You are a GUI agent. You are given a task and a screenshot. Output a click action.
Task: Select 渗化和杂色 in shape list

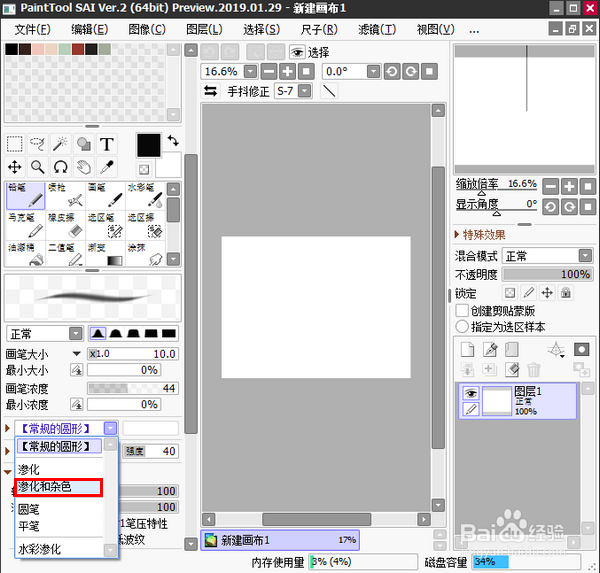point(59,487)
